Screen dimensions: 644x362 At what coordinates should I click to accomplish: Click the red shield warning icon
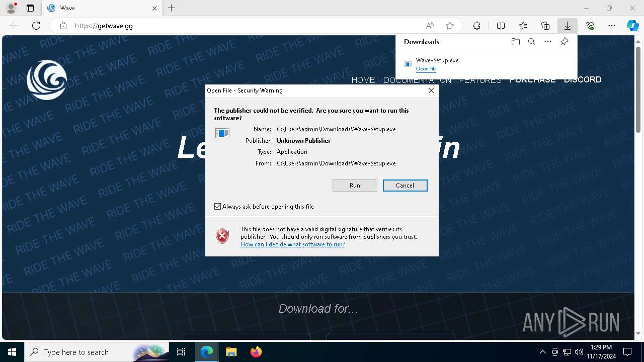tap(222, 236)
